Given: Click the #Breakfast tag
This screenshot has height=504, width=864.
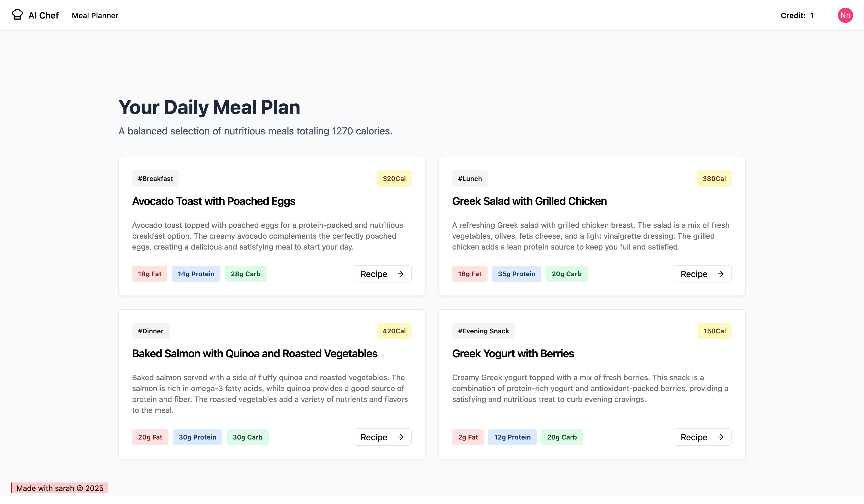Looking at the screenshot, I should tap(155, 178).
